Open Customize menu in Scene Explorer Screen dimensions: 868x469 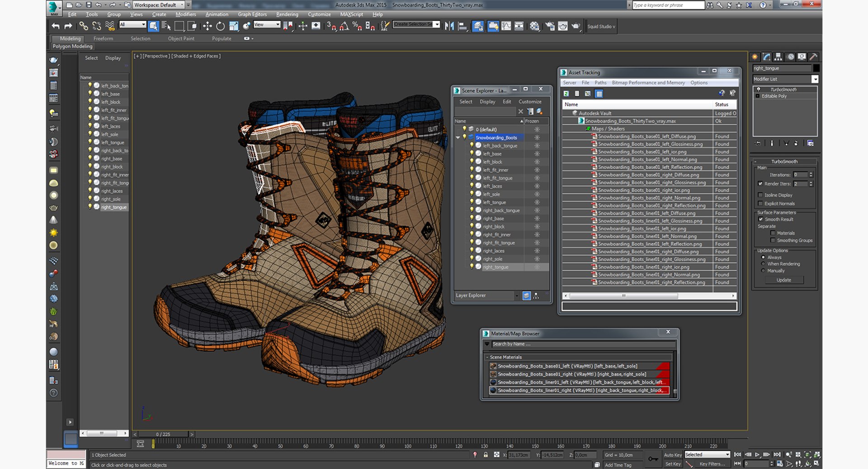[530, 102]
